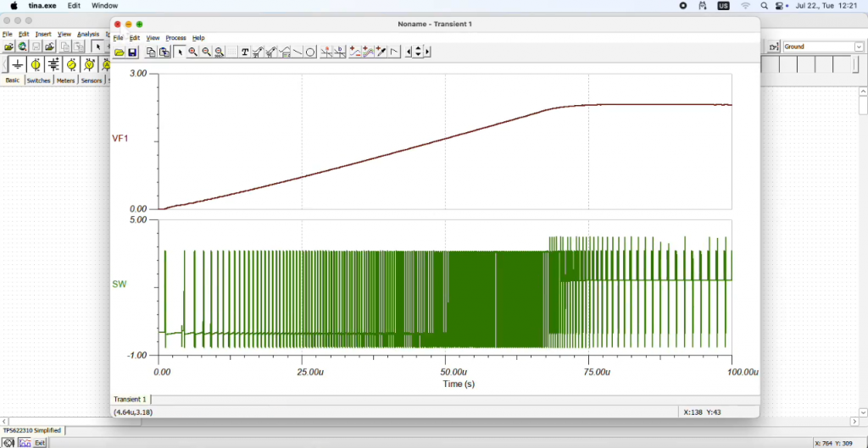The height and width of the screenshot is (448, 868).
Task: Place the Battery component
Action: [53, 64]
